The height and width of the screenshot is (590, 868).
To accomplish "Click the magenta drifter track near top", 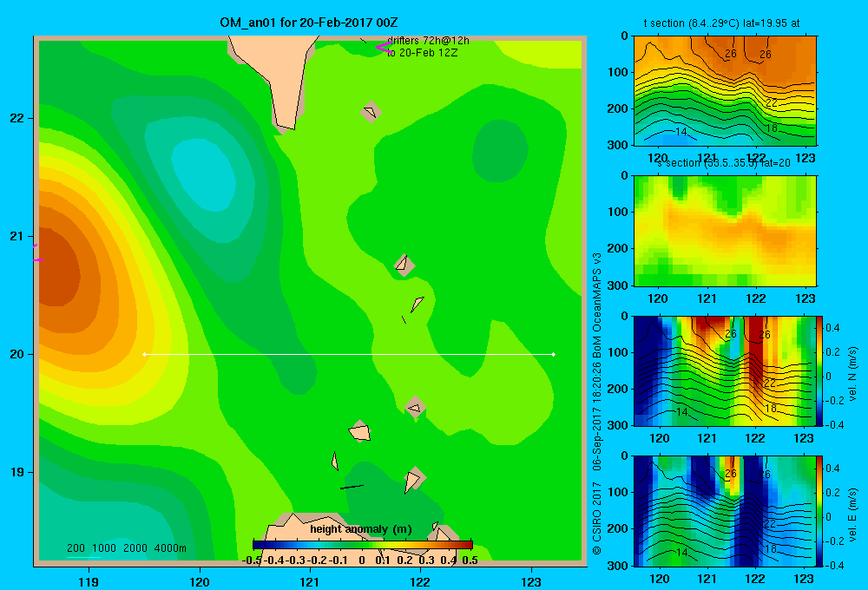I will [385, 47].
